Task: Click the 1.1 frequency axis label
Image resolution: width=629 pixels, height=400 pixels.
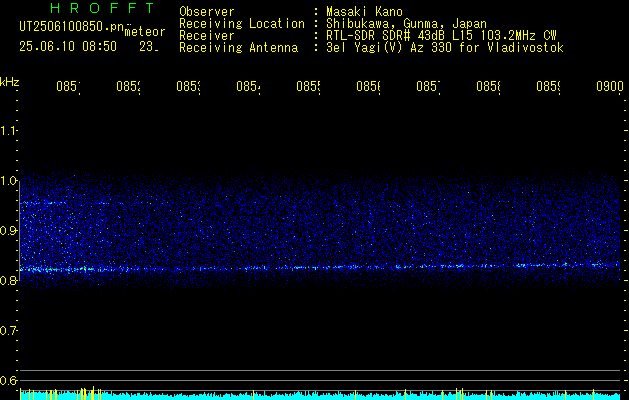Action: [8, 131]
